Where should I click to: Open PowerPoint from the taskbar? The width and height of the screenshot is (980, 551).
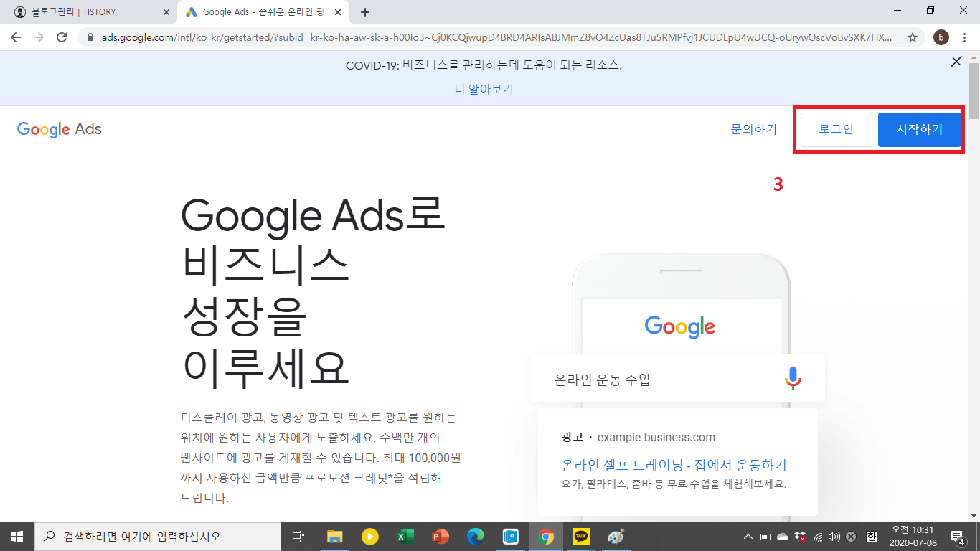[440, 537]
